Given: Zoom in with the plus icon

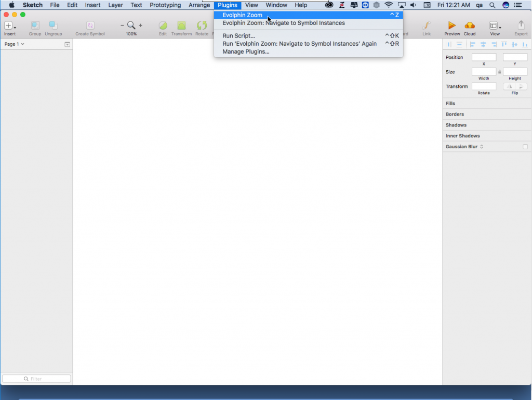Looking at the screenshot, I should point(140,25).
